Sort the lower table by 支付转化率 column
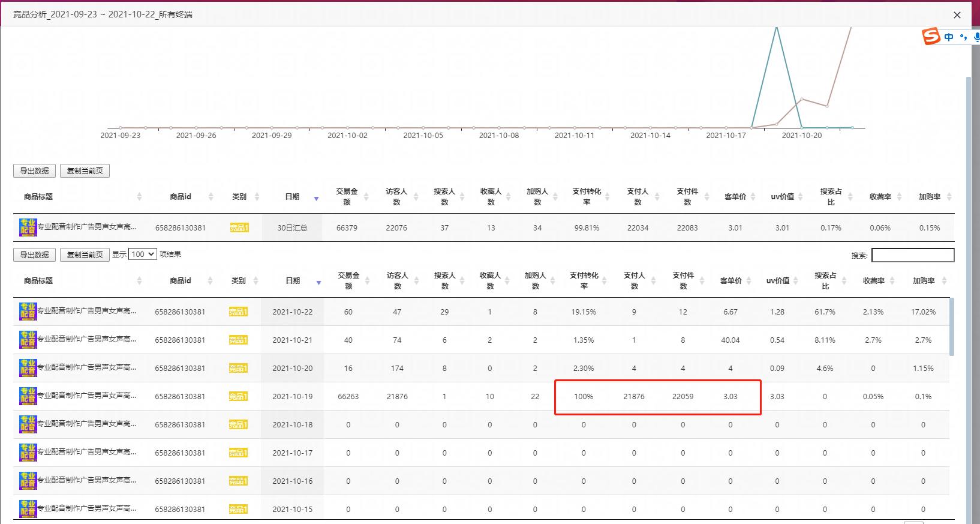 coord(584,280)
